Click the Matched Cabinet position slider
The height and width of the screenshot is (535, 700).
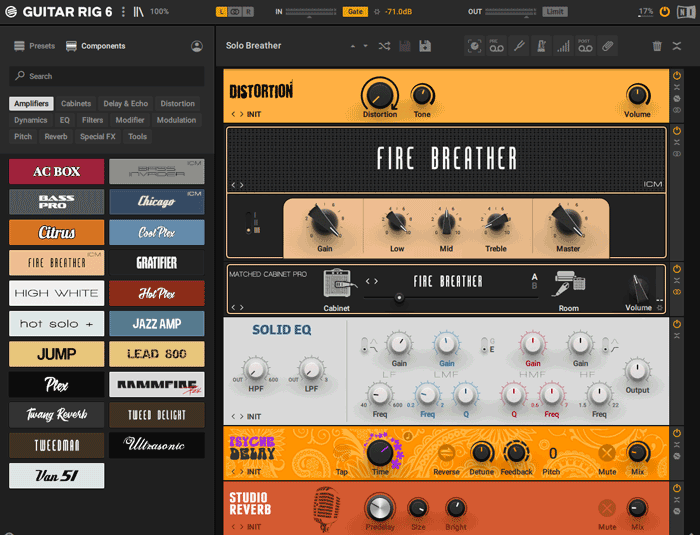[400, 297]
